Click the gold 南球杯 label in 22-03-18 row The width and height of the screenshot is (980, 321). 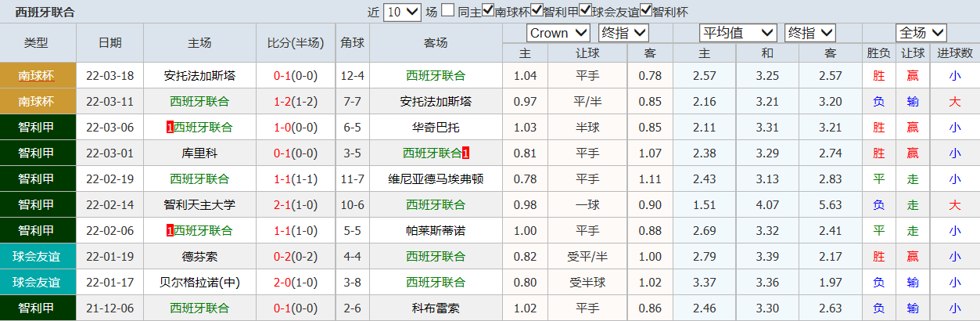[x=38, y=76]
